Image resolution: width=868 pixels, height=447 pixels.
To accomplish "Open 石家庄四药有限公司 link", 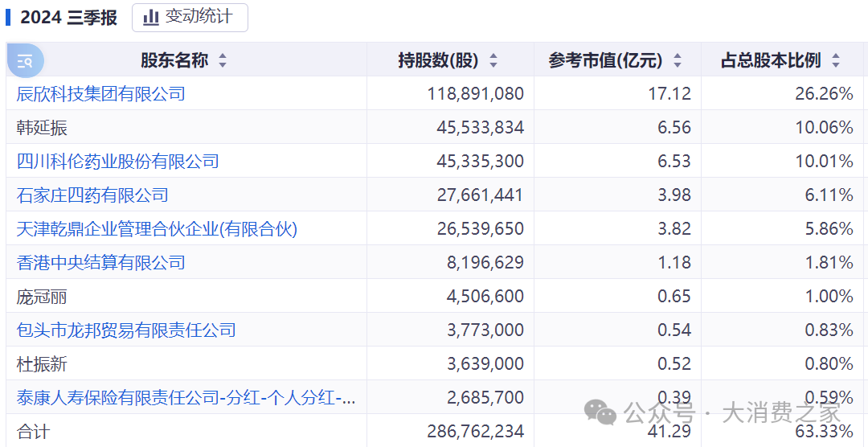I will [x=92, y=195].
